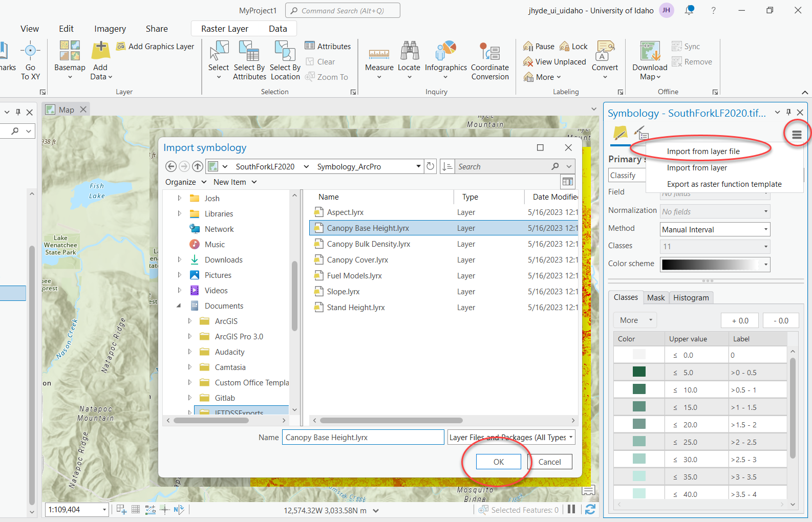Open the More dropdown in Classes tab
Image resolution: width=812 pixels, height=522 pixels.
pyautogui.click(x=635, y=320)
